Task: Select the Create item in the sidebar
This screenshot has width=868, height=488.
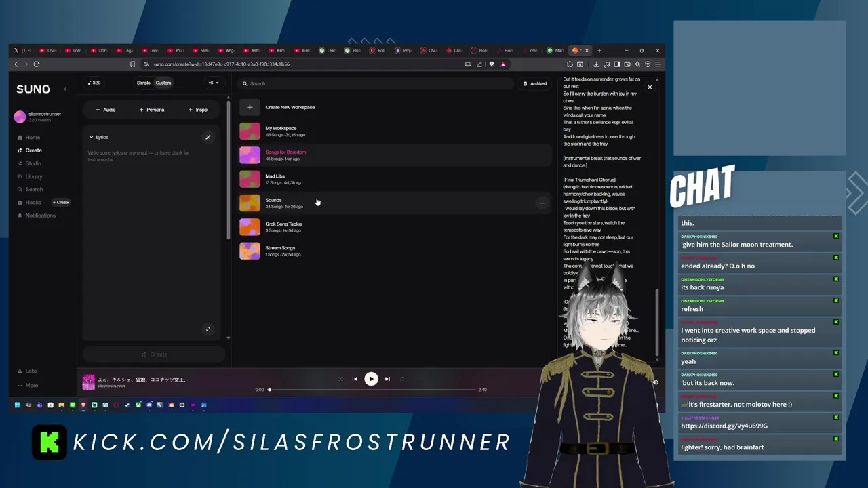Action: point(30,150)
